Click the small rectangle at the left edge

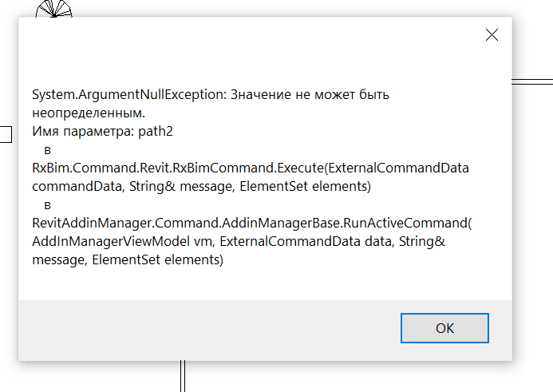tap(6, 134)
